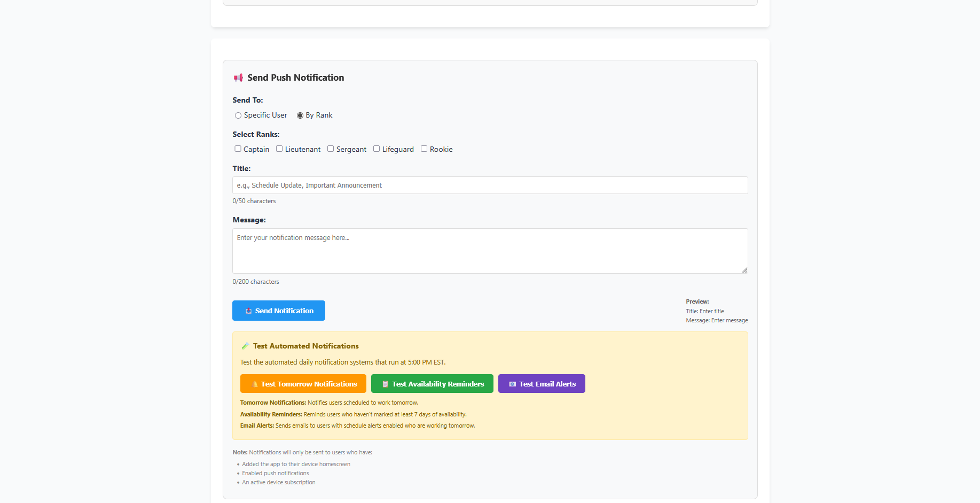Grab the Message box resize handle
Viewport: 980px width, 503px height.
tap(744, 270)
